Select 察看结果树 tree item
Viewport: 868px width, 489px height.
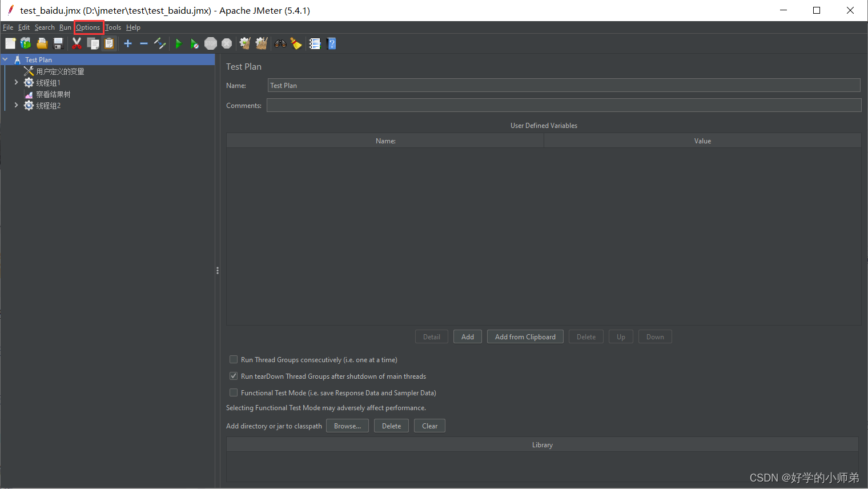53,94
